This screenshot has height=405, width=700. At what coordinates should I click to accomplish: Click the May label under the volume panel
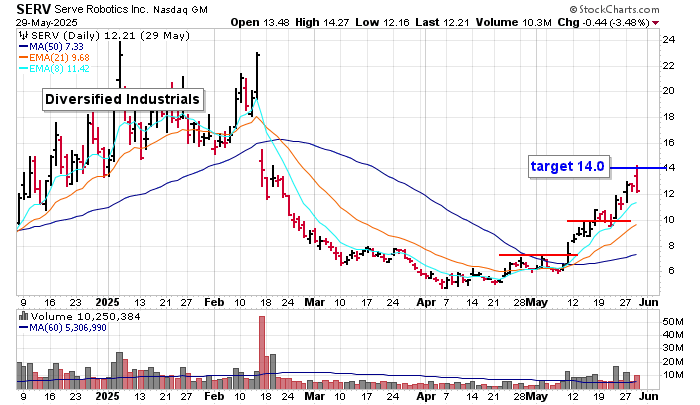click(537, 396)
